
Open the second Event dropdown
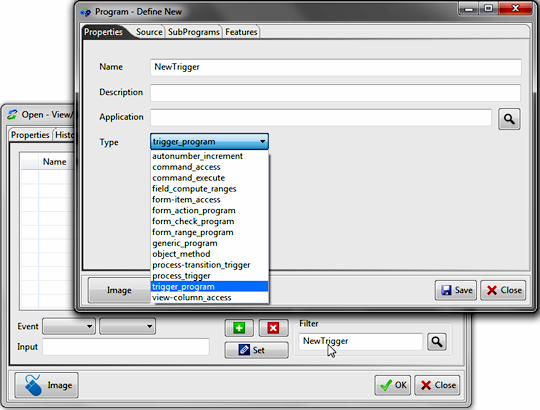(x=127, y=326)
